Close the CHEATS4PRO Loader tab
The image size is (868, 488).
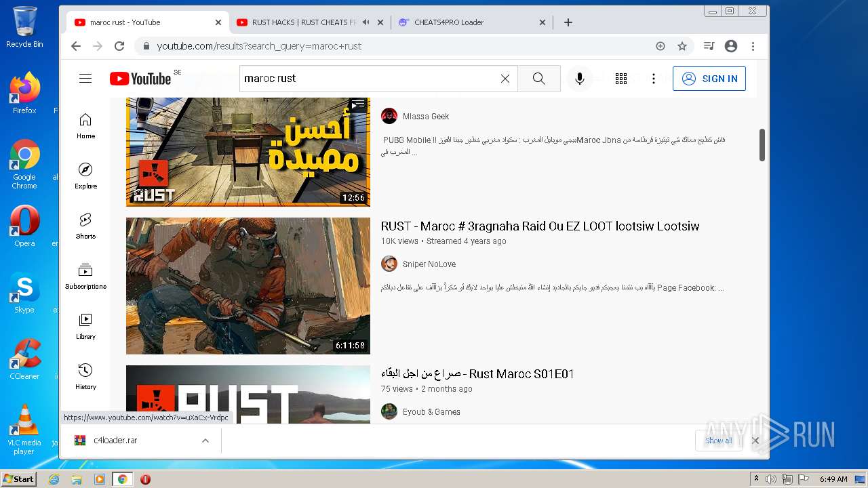[x=542, y=22]
